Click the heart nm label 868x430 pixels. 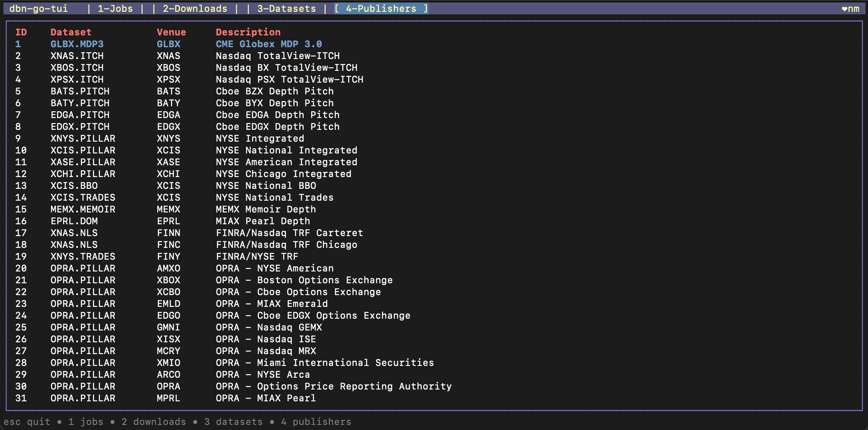pyautogui.click(x=850, y=8)
